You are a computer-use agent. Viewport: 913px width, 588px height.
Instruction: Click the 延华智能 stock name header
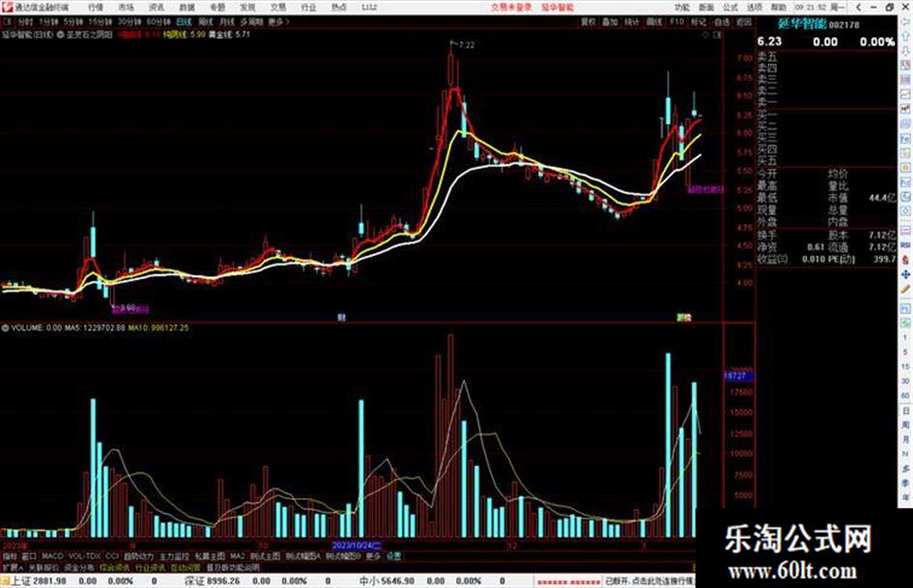[802, 24]
